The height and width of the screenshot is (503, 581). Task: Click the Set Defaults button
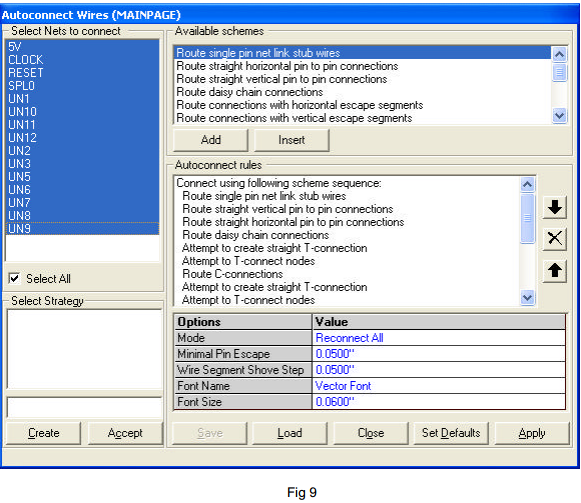[451, 433]
